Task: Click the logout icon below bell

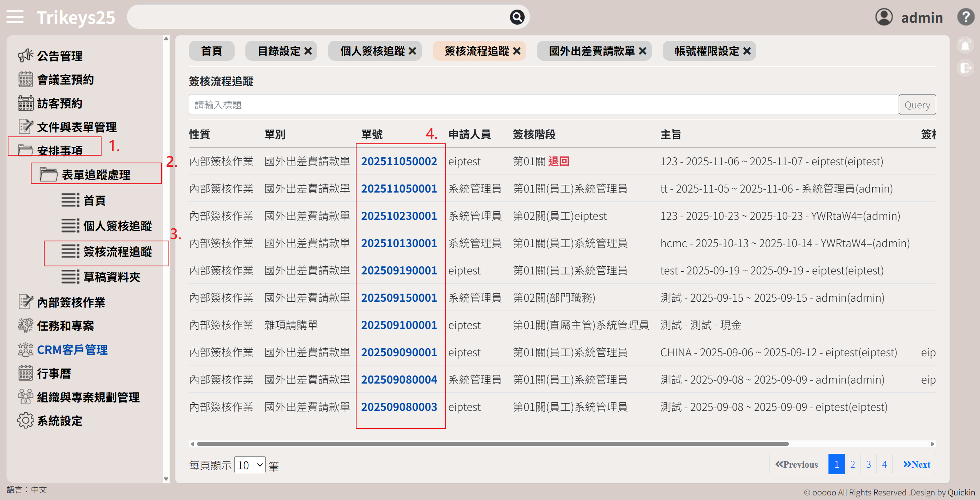Action: click(965, 68)
